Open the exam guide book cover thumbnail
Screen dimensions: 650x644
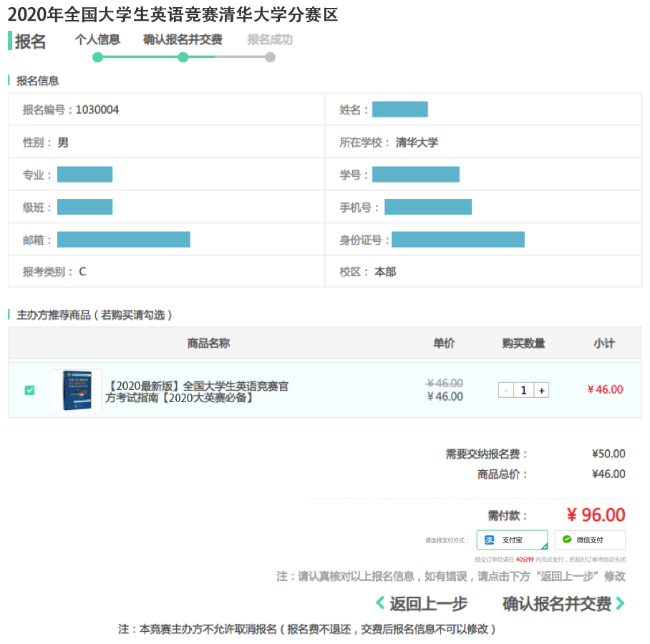(x=77, y=390)
